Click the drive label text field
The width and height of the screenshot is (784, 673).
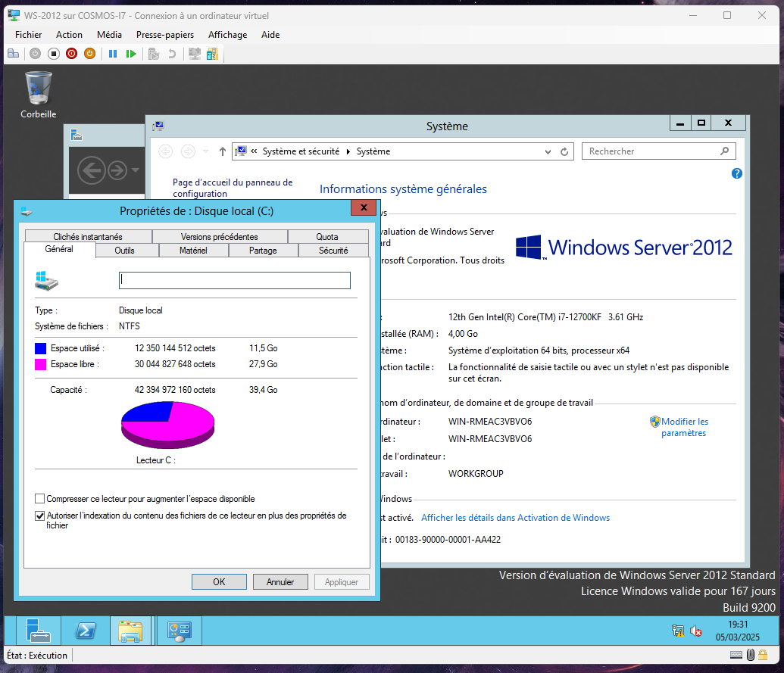pyautogui.click(x=235, y=281)
